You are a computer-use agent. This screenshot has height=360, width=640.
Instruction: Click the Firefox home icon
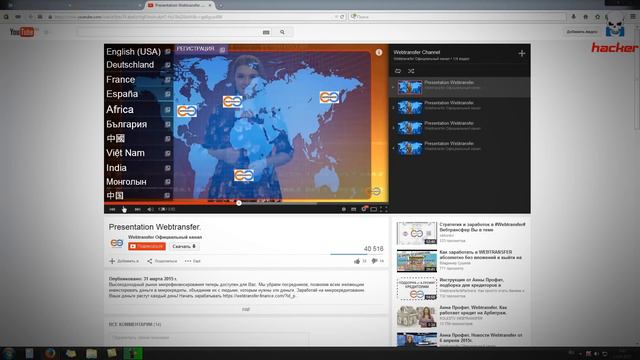pyautogui.click(x=585, y=17)
